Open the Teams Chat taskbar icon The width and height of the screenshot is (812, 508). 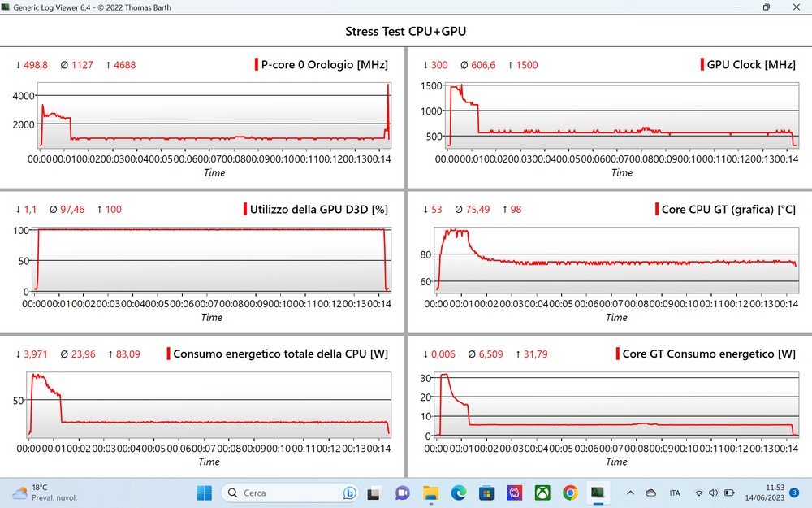coord(403,493)
